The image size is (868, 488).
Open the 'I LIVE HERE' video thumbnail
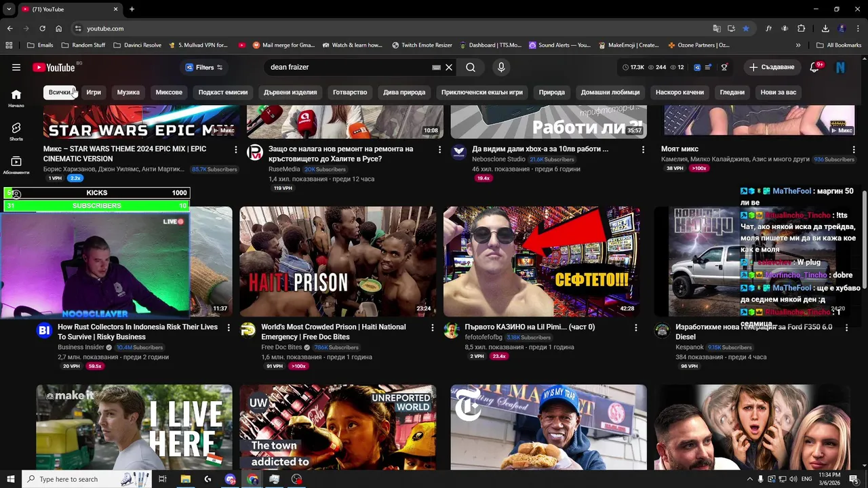(134, 427)
